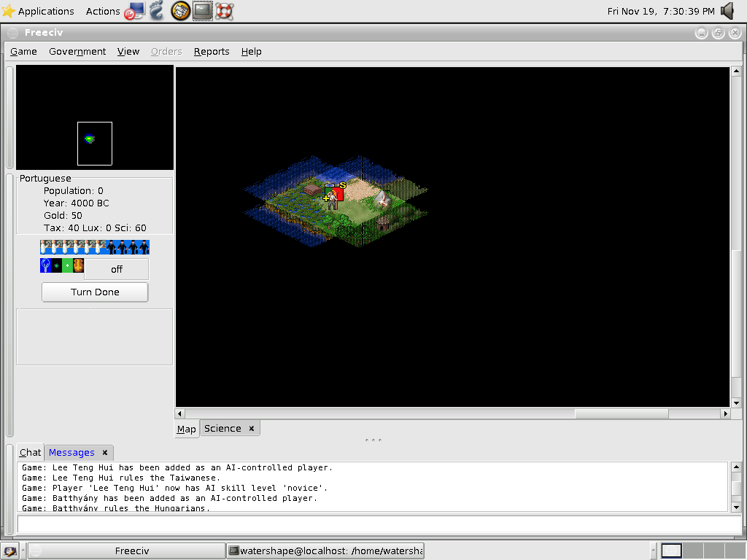Switch to the Messages tab
The width and height of the screenshot is (747, 560).
pos(71,452)
